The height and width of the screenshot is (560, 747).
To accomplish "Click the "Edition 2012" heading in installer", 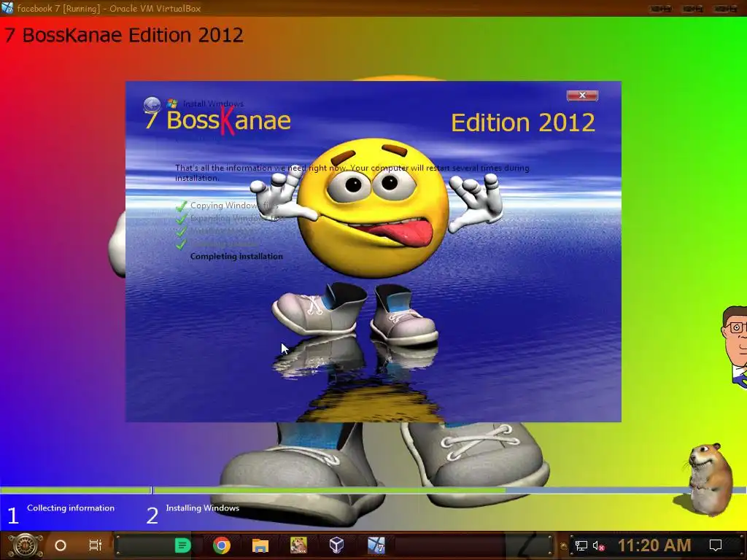I will pyautogui.click(x=522, y=122).
